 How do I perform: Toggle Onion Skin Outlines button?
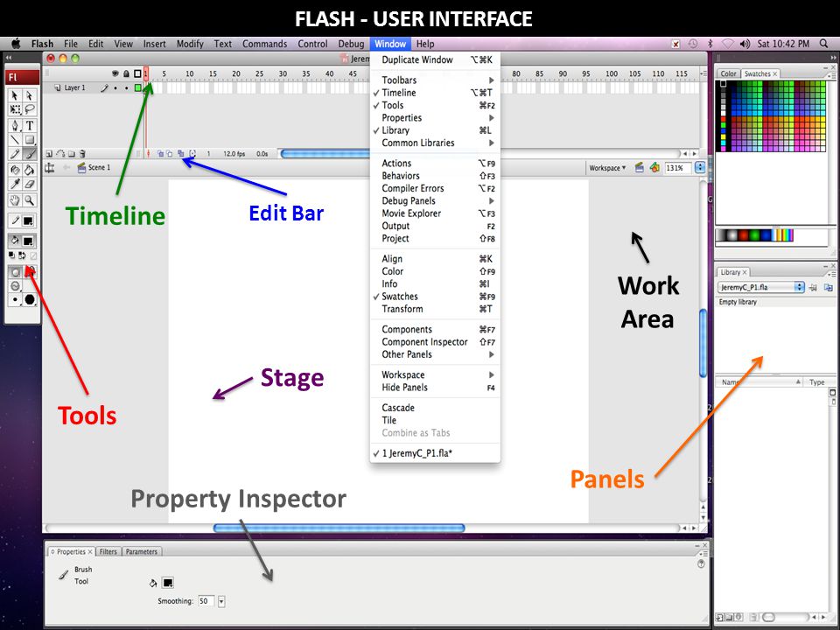pos(170,154)
